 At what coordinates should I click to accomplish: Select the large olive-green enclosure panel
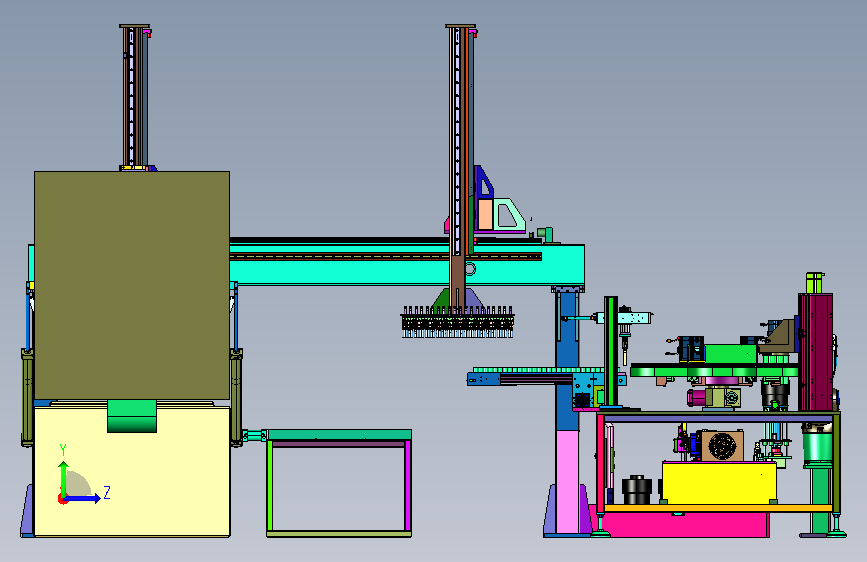132,285
